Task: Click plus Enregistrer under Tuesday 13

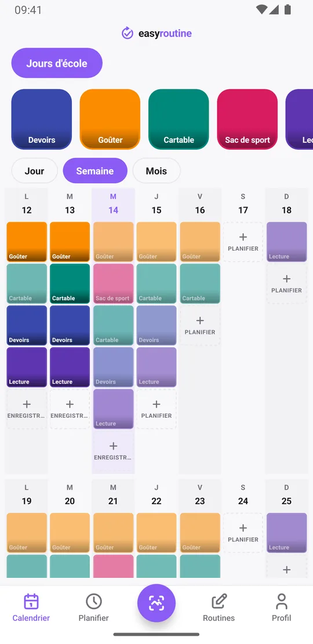Action: (70, 409)
